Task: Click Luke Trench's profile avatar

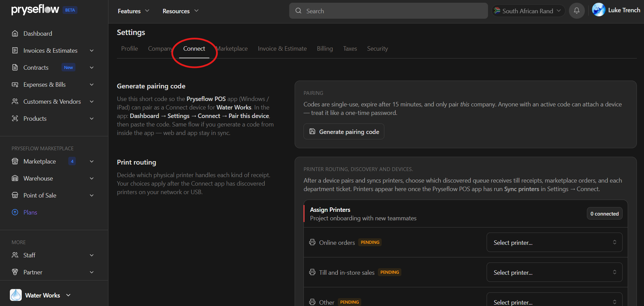Action: (598, 10)
